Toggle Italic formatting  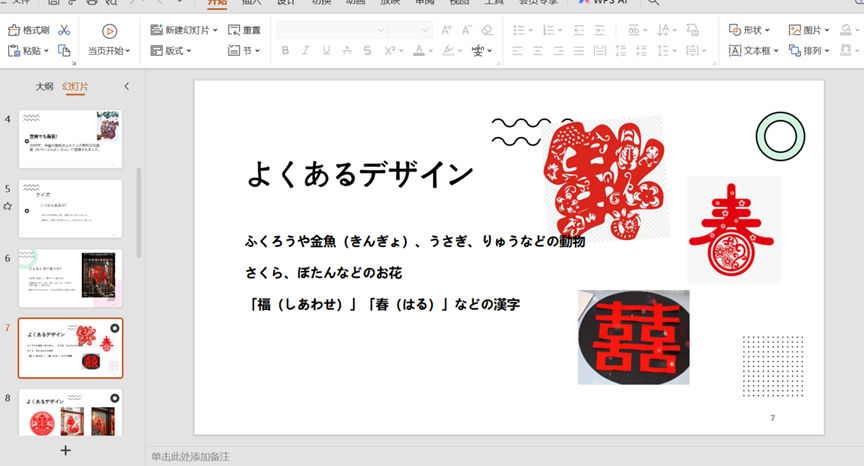tap(305, 51)
